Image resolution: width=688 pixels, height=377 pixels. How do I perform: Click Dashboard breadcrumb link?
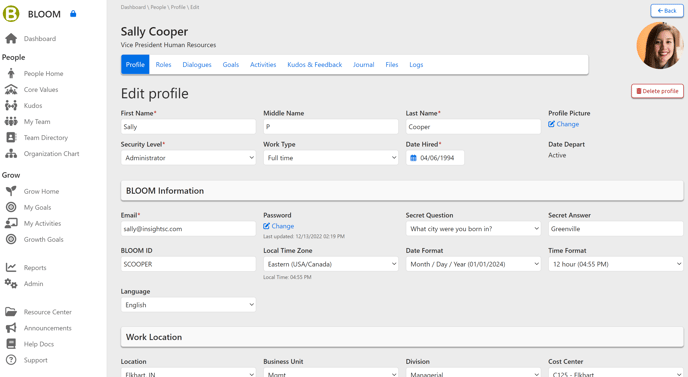(x=133, y=7)
